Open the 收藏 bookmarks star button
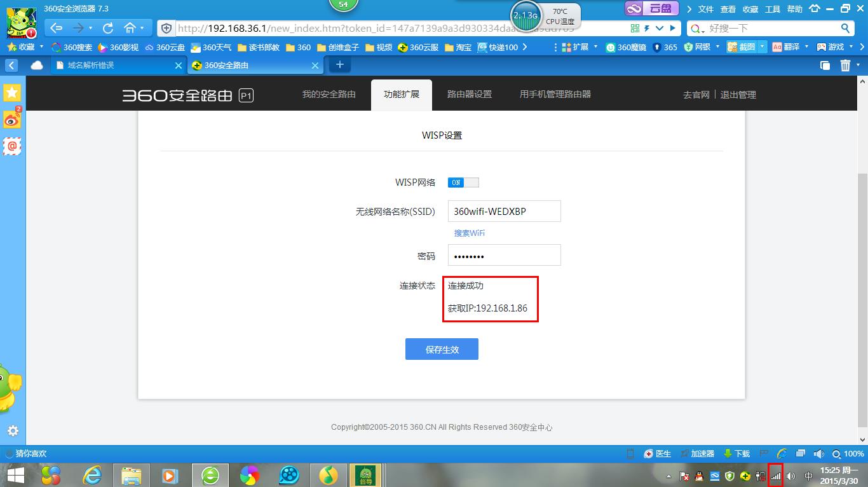868x487 pixels. click(21, 47)
